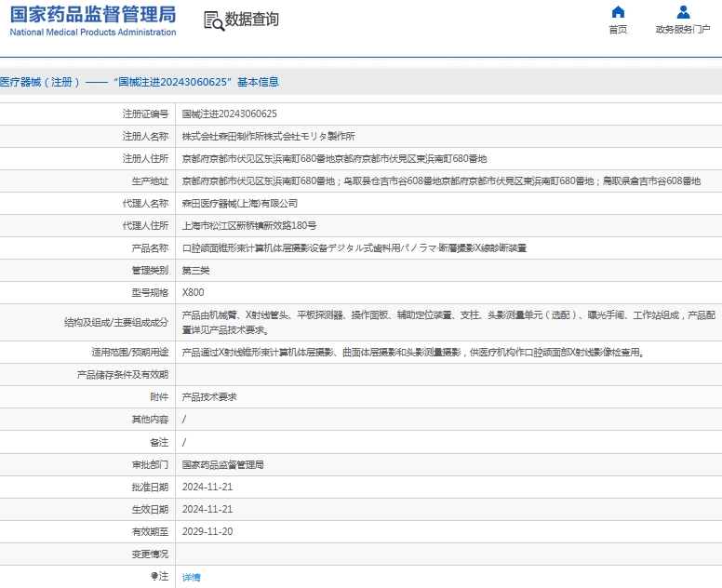Click the 医疗器械（注册）基本信息 title
This screenshot has width=722, height=588.
tap(140, 82)
